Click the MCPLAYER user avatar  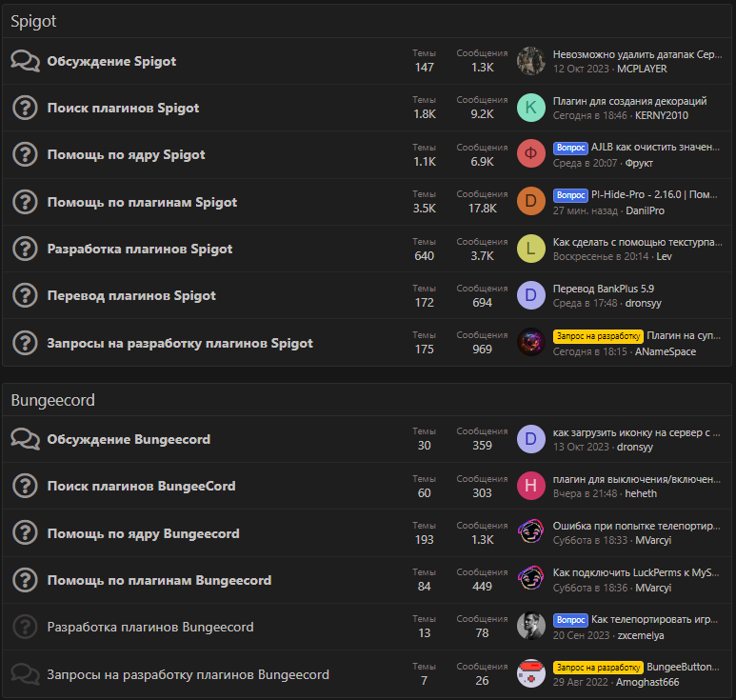[x=530, y=61]
